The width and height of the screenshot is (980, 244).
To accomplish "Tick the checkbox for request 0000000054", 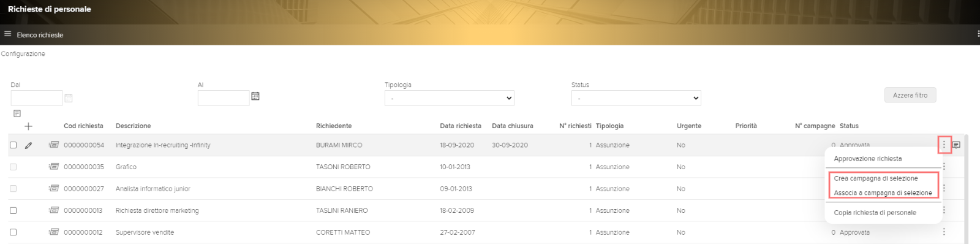I will [13, 145].
